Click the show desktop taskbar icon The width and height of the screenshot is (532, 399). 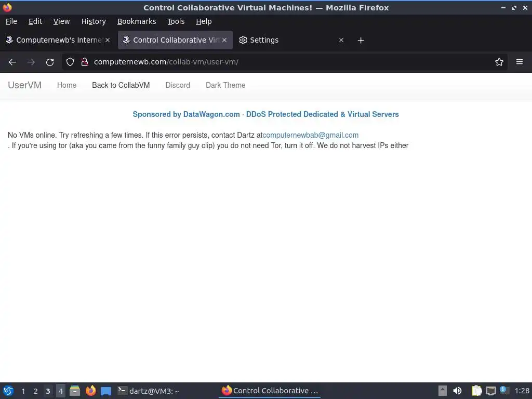(x=106, y=391)
